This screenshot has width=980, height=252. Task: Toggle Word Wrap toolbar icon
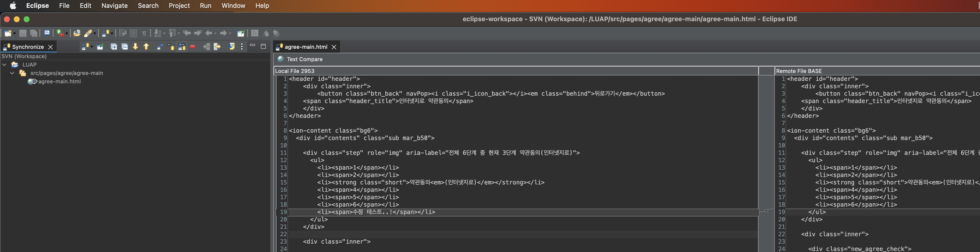(x=123, y=33)
